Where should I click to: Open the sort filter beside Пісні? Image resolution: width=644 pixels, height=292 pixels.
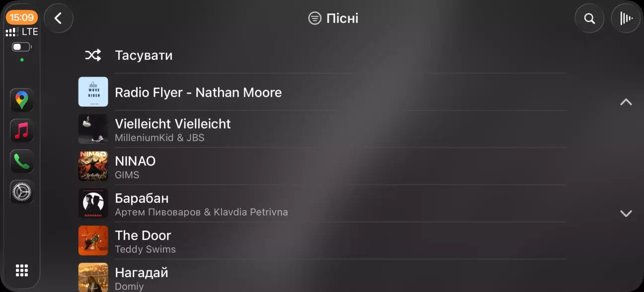click(315, 18)
